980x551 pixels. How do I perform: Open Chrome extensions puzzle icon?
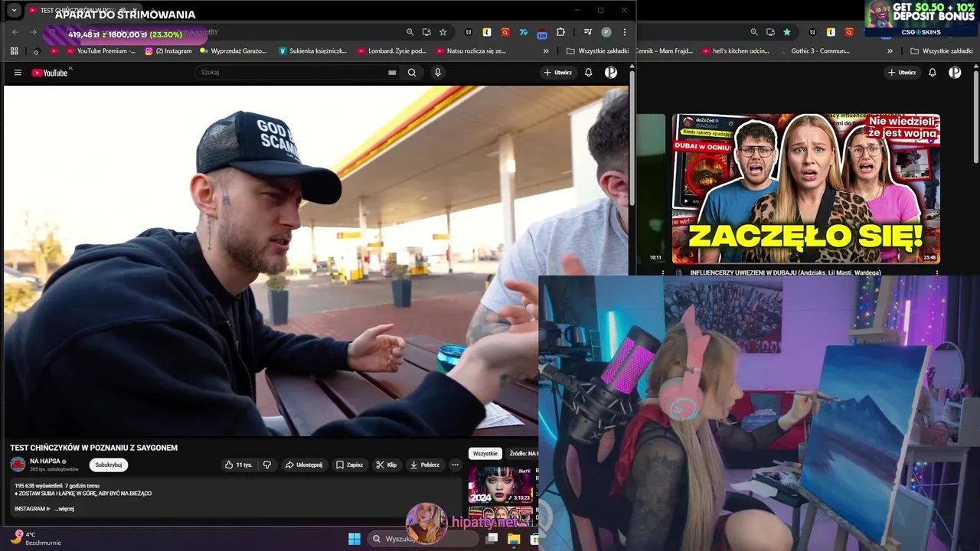point(560,32)
